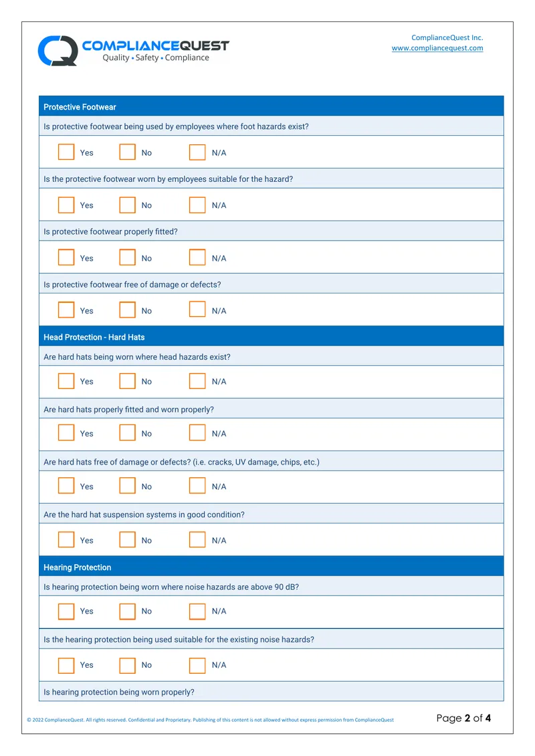
Task: Check N/A for hearing protection above 90 dB
Action: [x=197, y=612]
